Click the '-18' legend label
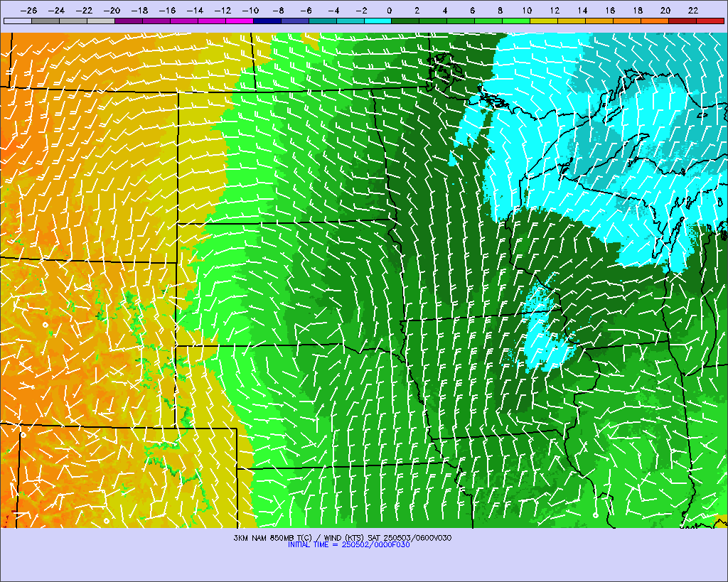 [139, 10]
